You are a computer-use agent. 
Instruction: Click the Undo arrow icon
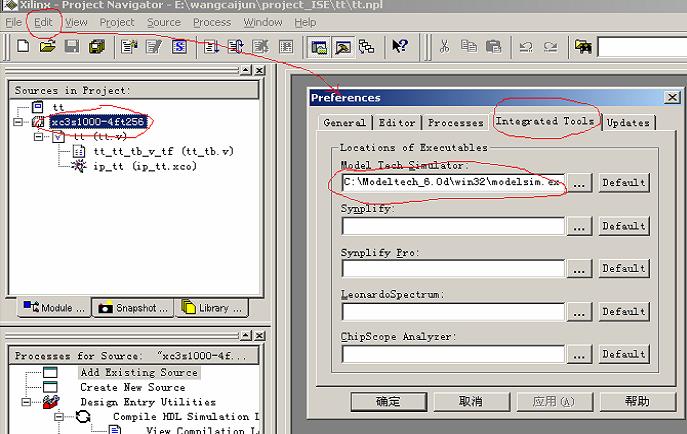pyautogui.click(x=526, y=46)
